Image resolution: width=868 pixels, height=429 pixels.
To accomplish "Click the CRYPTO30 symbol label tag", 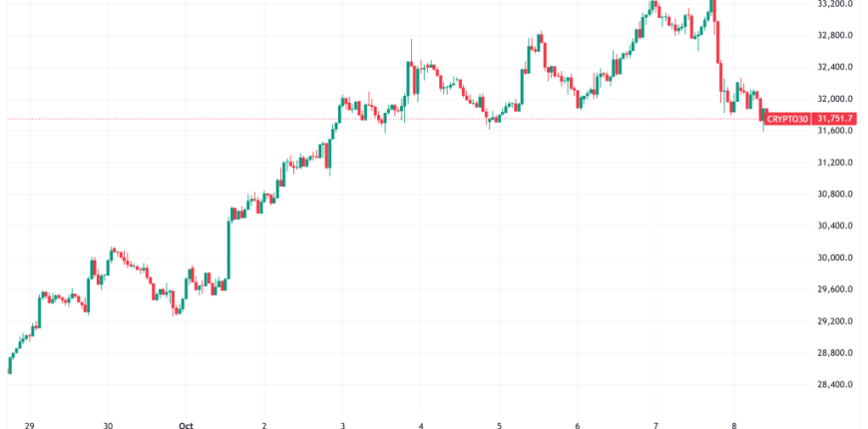I will [788, 119].
